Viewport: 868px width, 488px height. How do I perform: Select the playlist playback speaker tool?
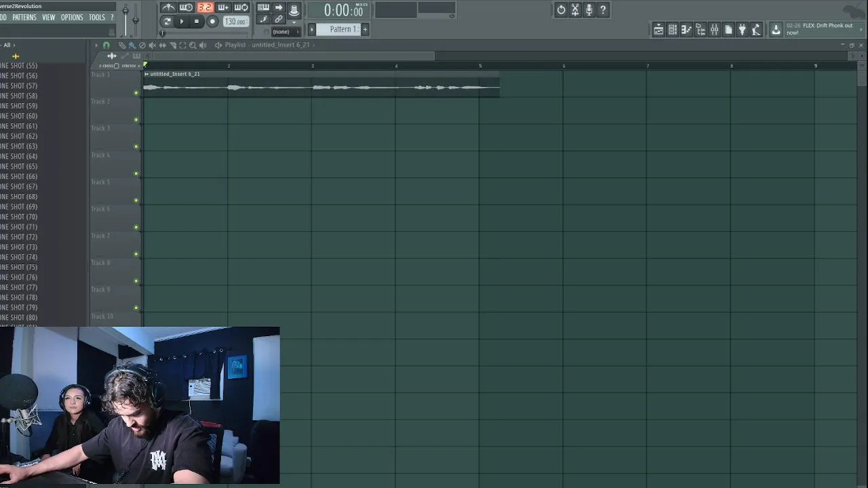tap(203, 45)
